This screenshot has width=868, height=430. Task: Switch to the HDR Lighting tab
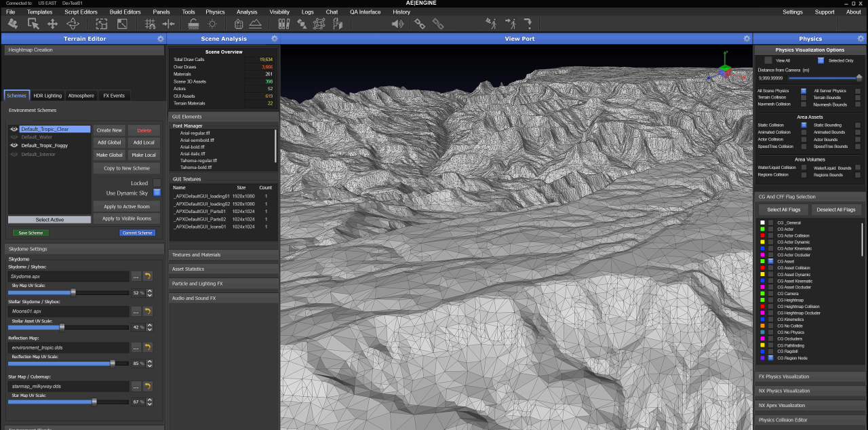click(x=47, y=96)
